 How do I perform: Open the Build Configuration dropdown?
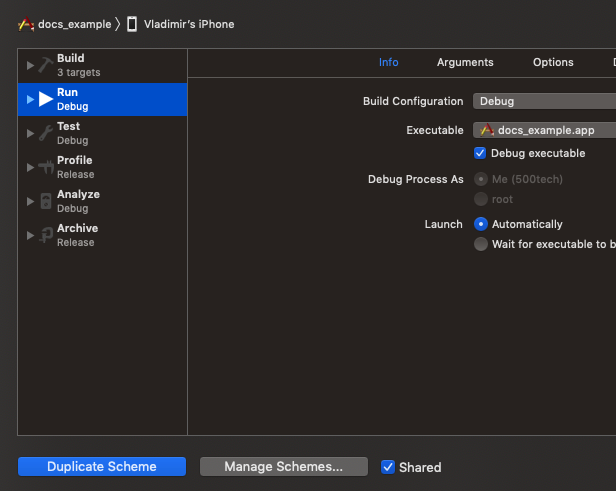point(544,101)
